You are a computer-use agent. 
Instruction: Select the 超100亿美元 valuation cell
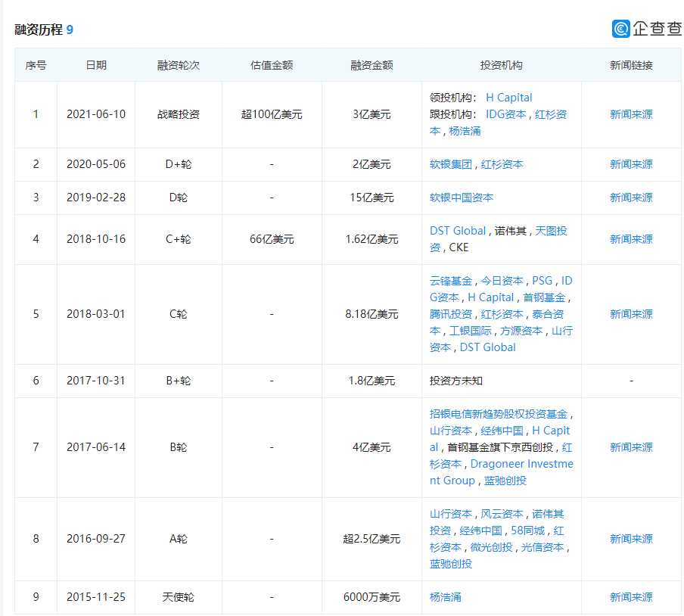[x=272, y=114]
